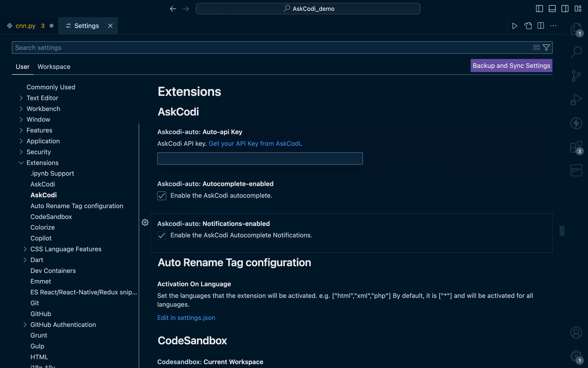Open Source Control view
This screenshot has width=588, height=368.
pos(576,76)
